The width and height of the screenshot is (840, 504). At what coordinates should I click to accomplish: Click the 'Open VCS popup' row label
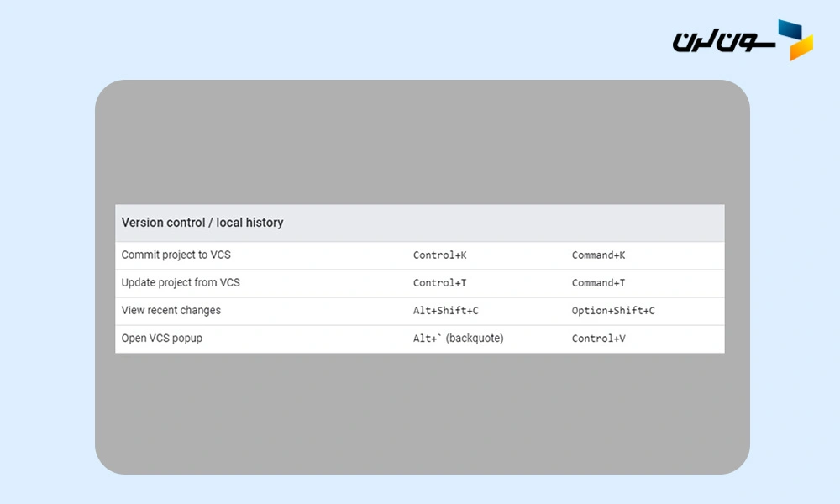point(162,338)
